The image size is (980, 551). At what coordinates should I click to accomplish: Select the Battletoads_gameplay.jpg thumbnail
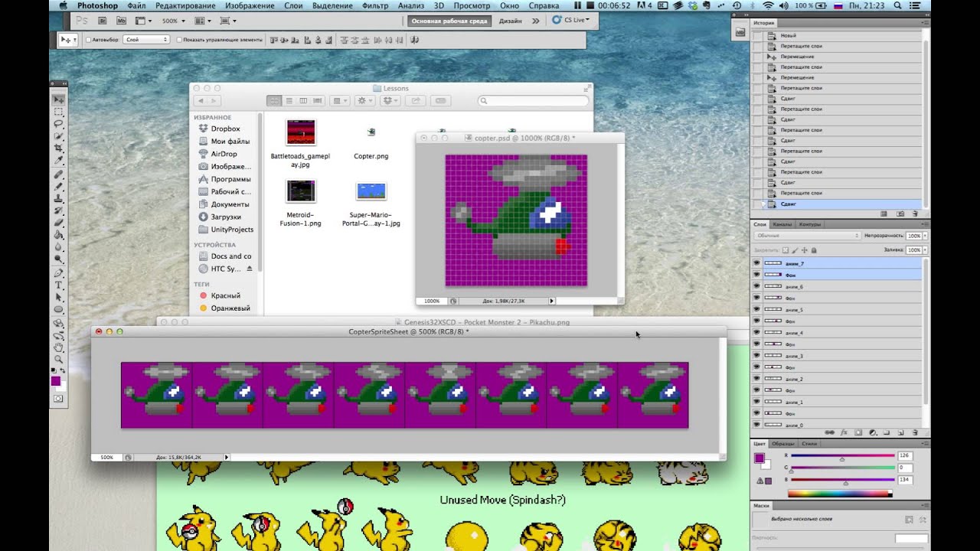point(301,132)
